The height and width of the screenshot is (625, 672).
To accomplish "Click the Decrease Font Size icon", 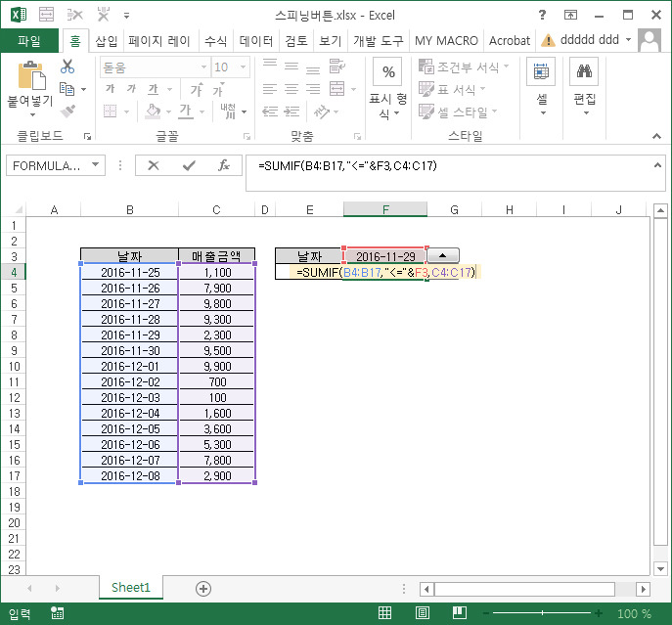I will tap(218, 89).
